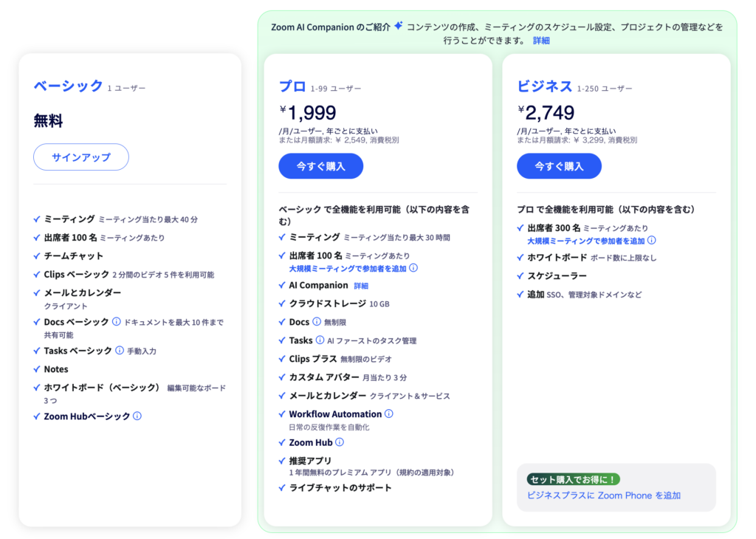The image size is (756, 539).
Task: Select the ビジネス plan title heading
Action: 545,86
